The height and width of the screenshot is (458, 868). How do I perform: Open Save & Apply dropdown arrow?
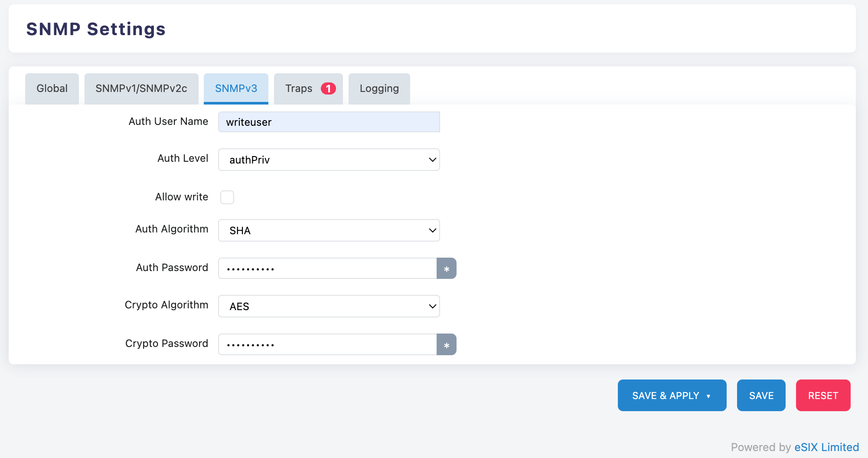point(708,396)
